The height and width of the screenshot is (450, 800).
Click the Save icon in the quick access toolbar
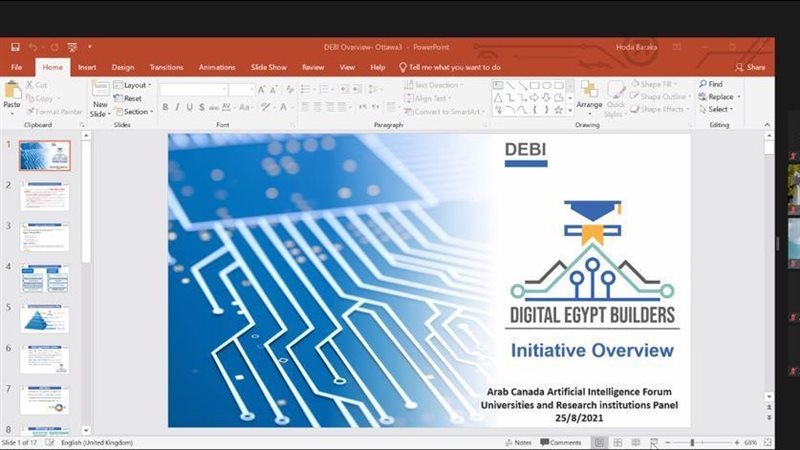[15, 47]
